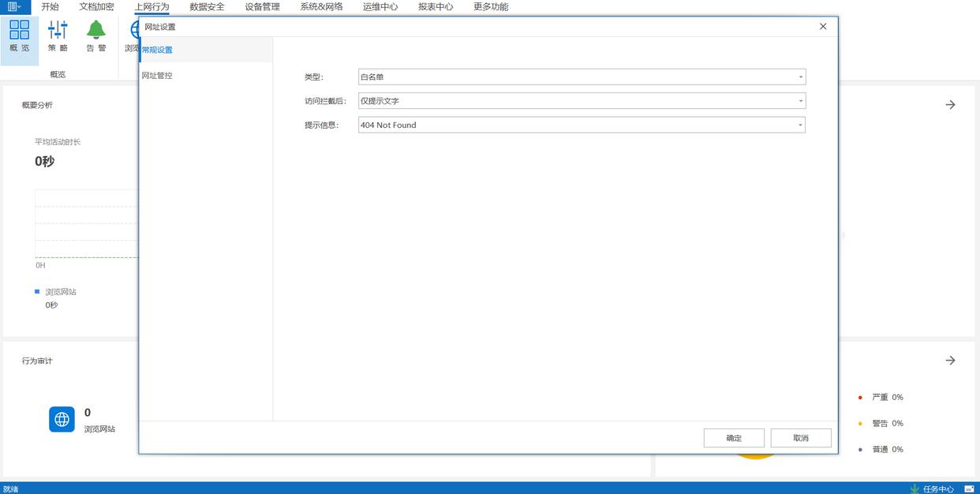980x494 pixels.
Task: Close the 网址设置 dialog
Action: point(823,27)
